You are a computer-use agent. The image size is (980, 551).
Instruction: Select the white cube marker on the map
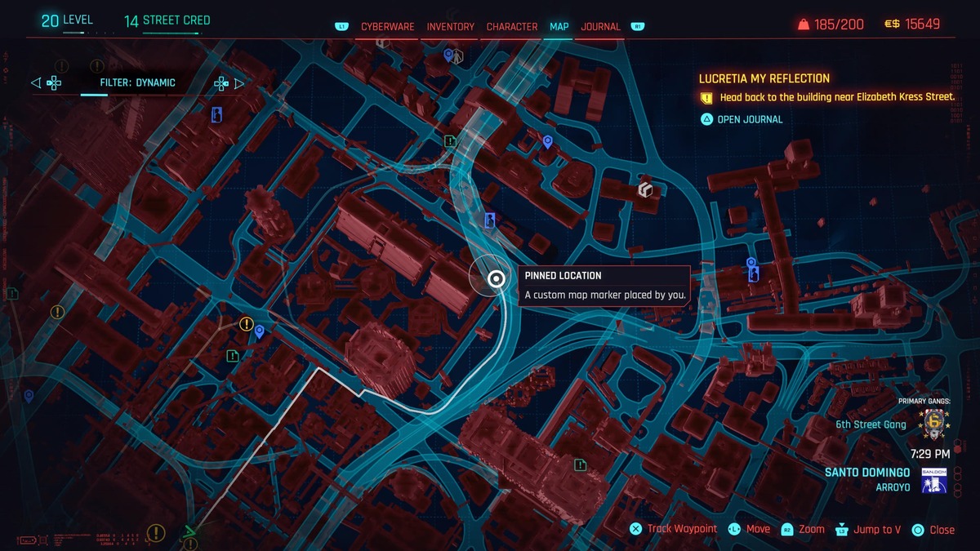click(645, 190)
